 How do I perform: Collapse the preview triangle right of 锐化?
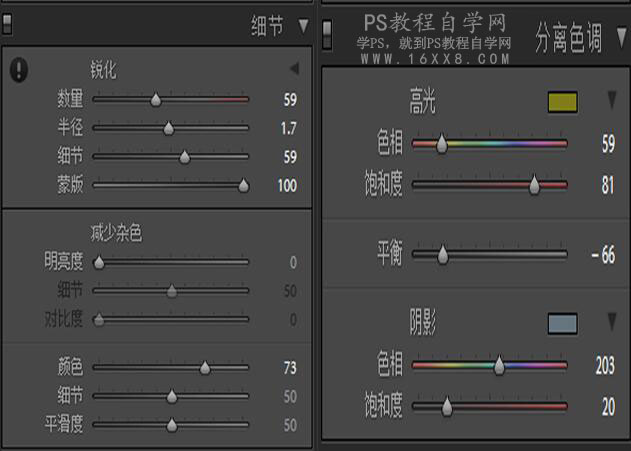point(294,69)
